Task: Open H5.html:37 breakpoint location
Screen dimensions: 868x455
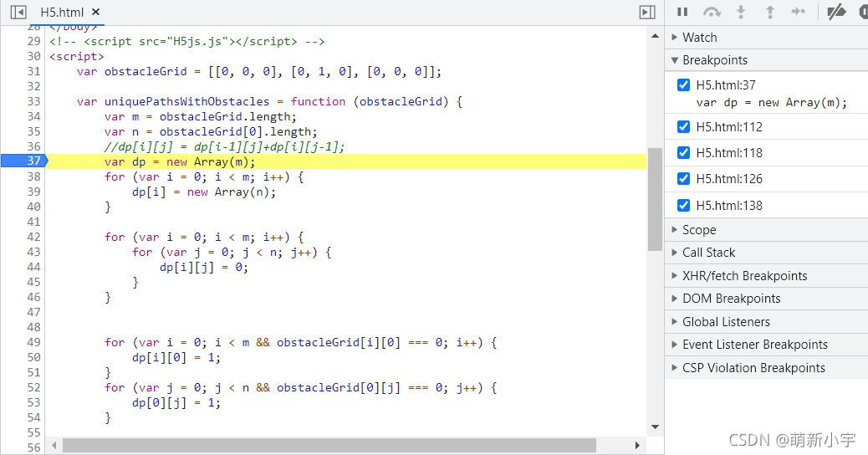Action: click(x=726, y=84)
